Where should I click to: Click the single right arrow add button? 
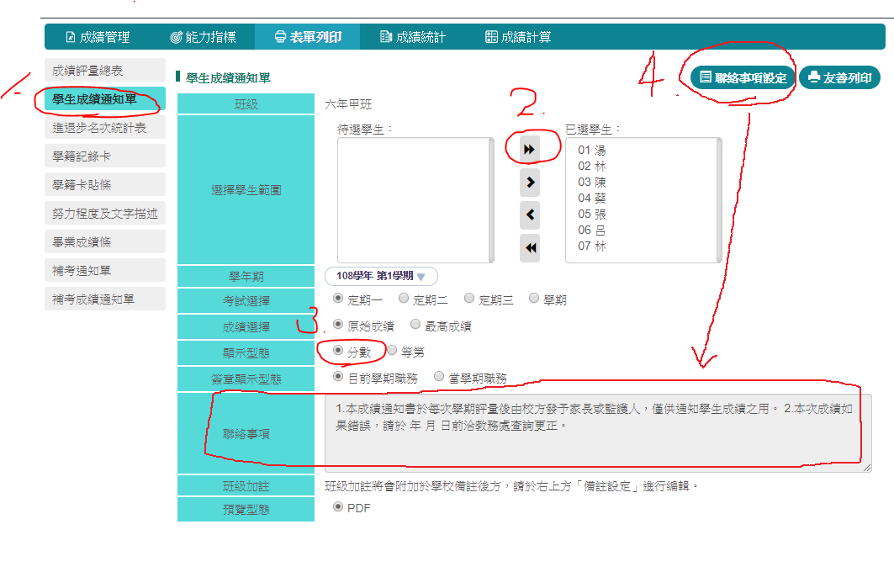(x=530, y=182)
